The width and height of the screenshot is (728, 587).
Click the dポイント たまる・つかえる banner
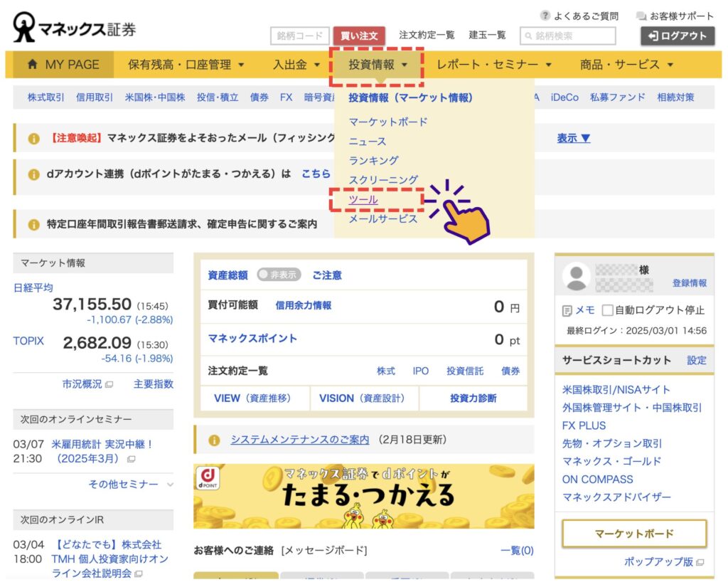(363, 497)
